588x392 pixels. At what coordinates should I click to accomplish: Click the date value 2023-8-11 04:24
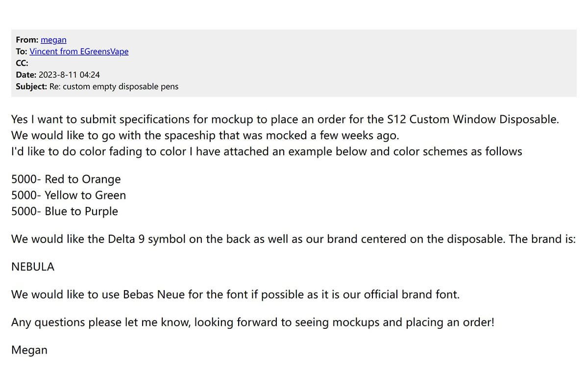(x=69, y=75)
